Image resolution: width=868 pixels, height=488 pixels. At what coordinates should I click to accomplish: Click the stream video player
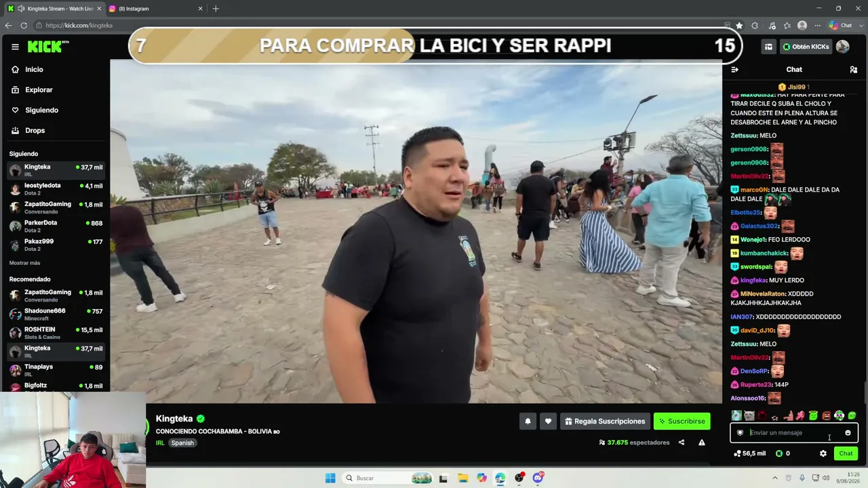click(x=416, y=231)
